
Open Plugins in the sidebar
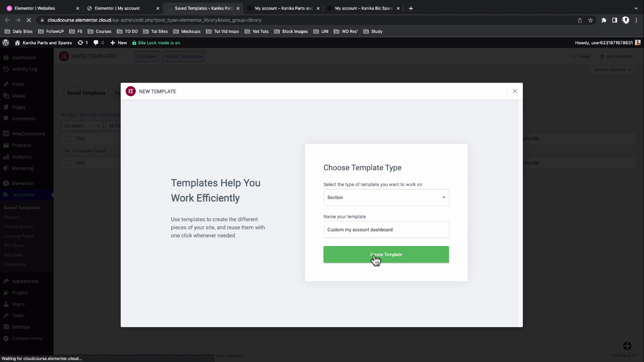[x=20, y=293]
